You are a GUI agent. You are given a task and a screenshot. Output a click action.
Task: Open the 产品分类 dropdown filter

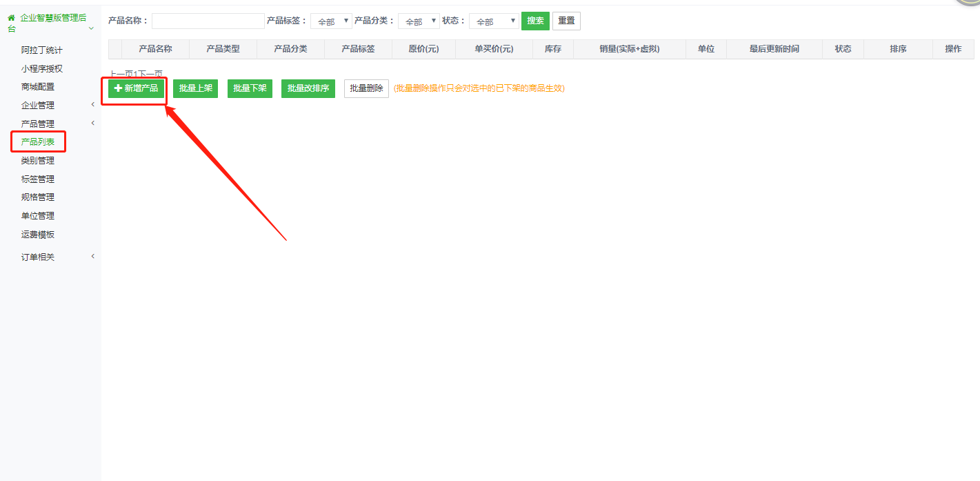(419, 21)
